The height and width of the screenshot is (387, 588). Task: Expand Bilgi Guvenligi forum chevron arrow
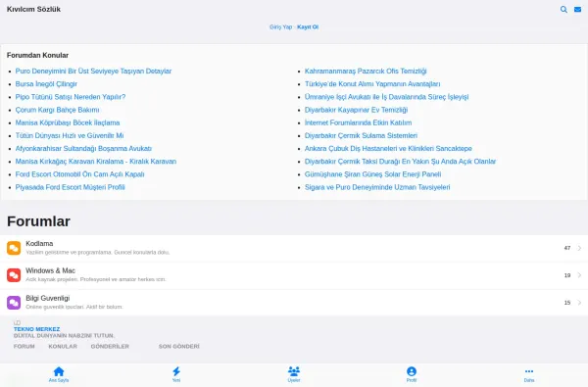580,303
